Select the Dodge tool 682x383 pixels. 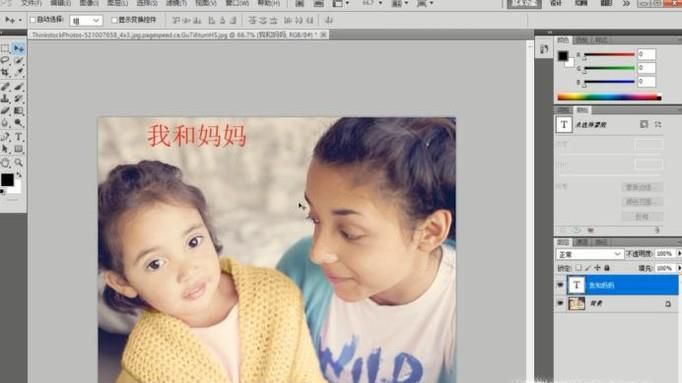pos(18,123)
